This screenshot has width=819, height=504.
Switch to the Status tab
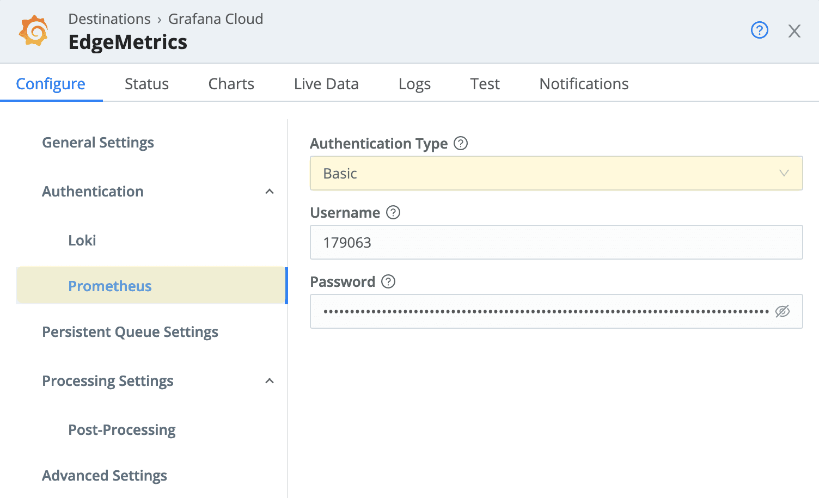coord(146,84)
